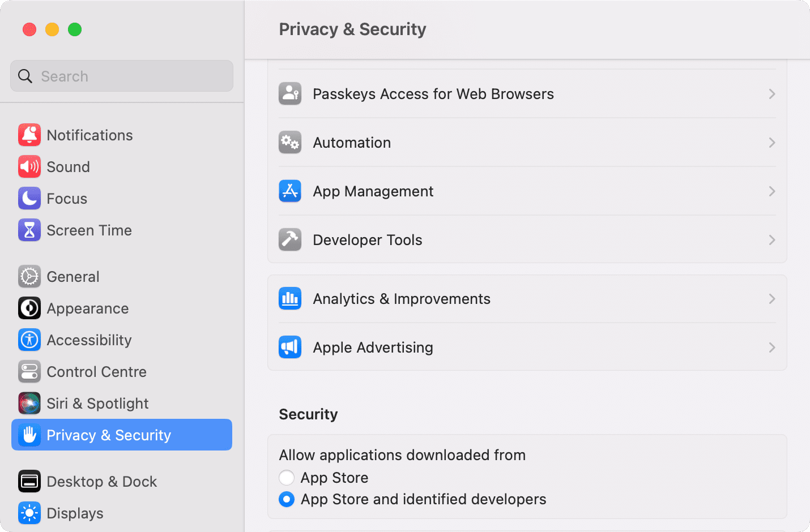Minimize the window with yellow button
Screen dimensions: 810x532
coord(52,29)
